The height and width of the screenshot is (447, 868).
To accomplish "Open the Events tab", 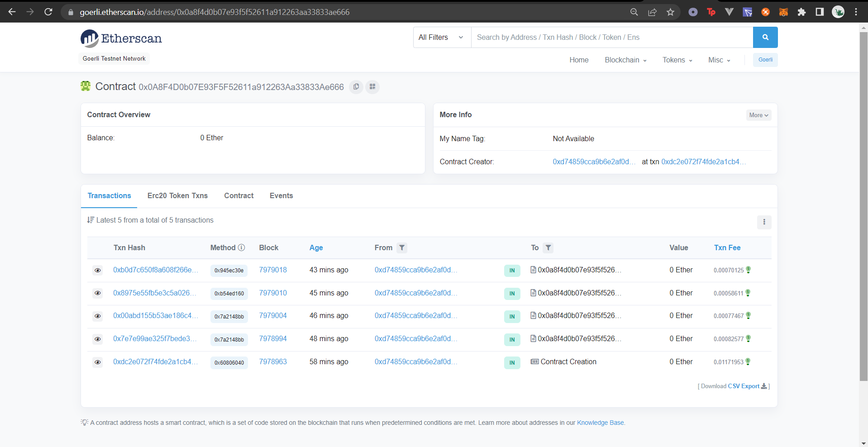I will click(x=281, y=195).
